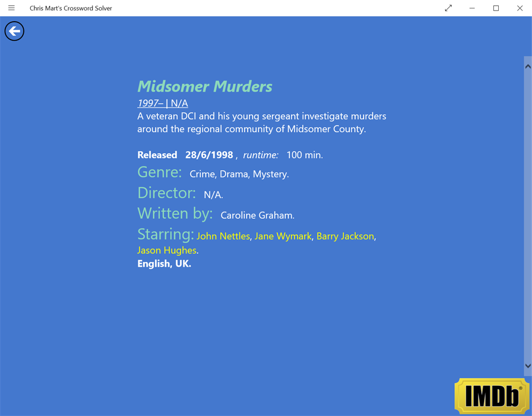
Task: Click the fullscreen expand arrow
Action: tap(448, 8)
